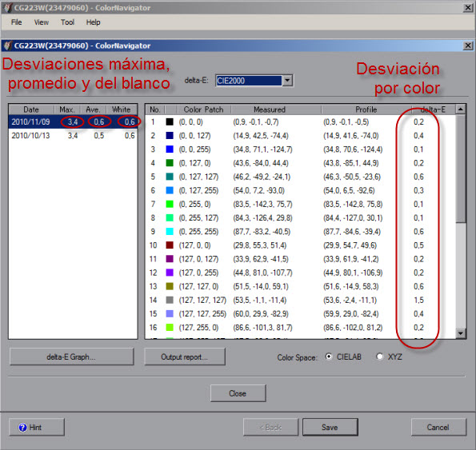Click the ColorNavigator icon in inner title bar

point(8,46)
